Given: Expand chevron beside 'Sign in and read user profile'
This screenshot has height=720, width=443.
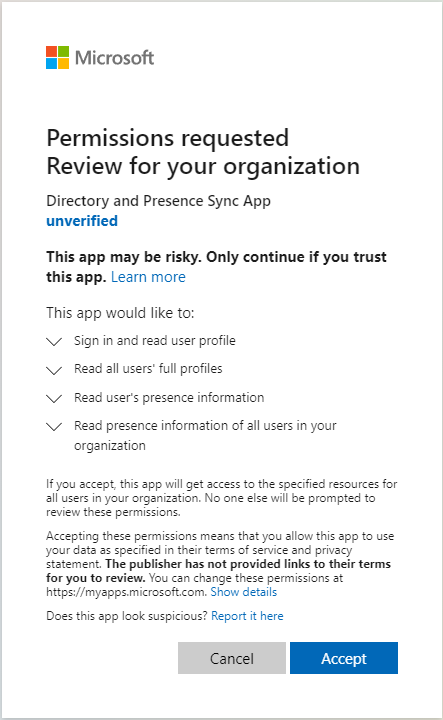Looking at the screenshot, I should pyautogui.click(x=54, y=342).
